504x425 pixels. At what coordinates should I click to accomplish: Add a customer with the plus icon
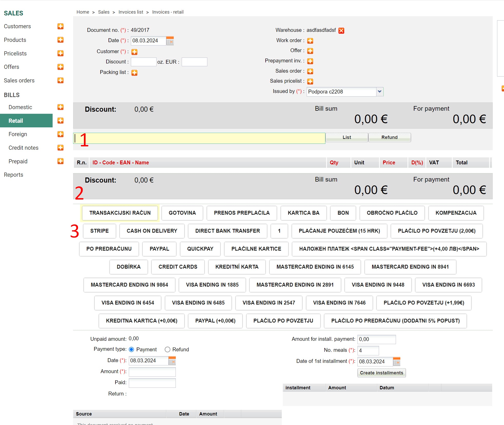point(134,52)
